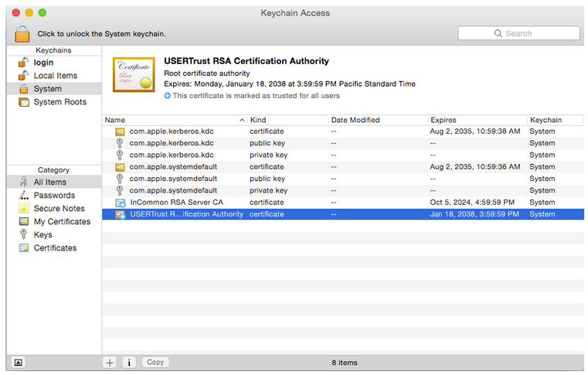Click the Jan 18, 2038 expiry cell

click(474, 214)
